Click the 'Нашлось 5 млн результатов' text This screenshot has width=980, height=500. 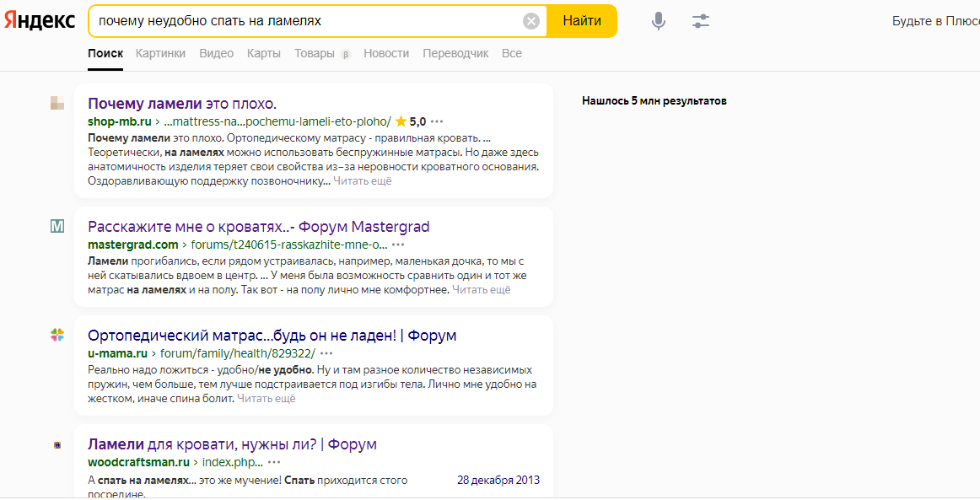[654, 100]
